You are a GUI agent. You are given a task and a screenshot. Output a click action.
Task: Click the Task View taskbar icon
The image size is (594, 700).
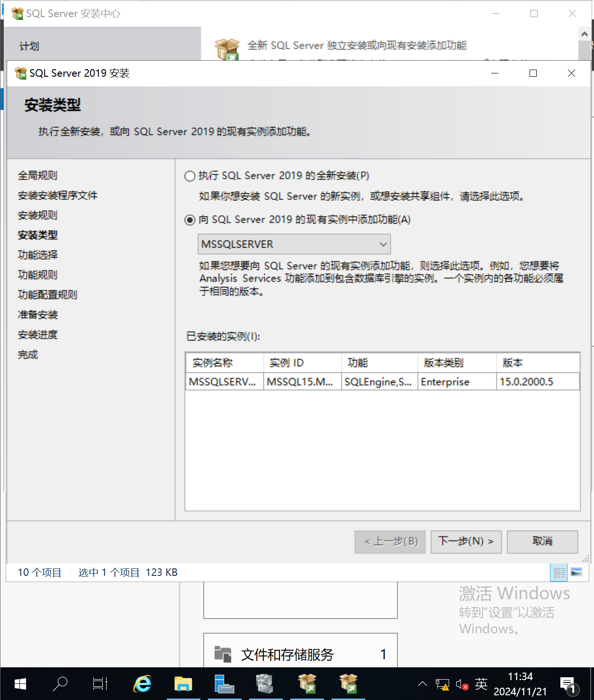click(100, 684)
